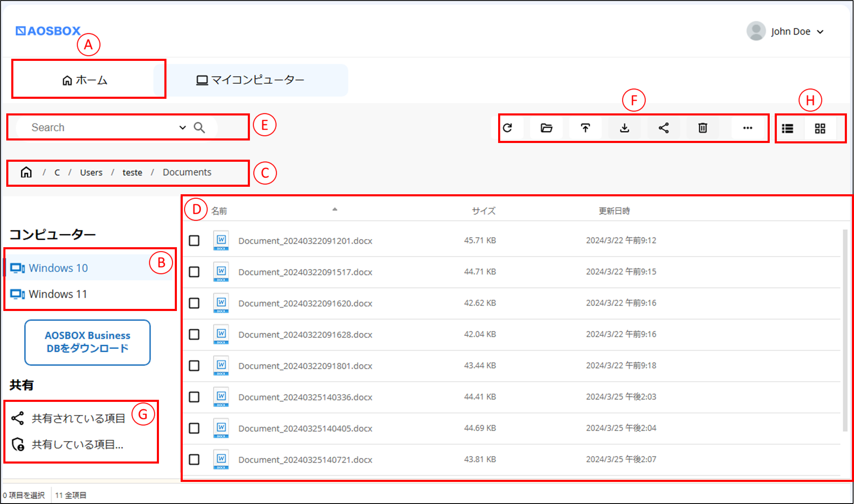Tick checkbox for Document_20240322091620.docx
Screen dimensions: 854x504
tap(194, 303)
